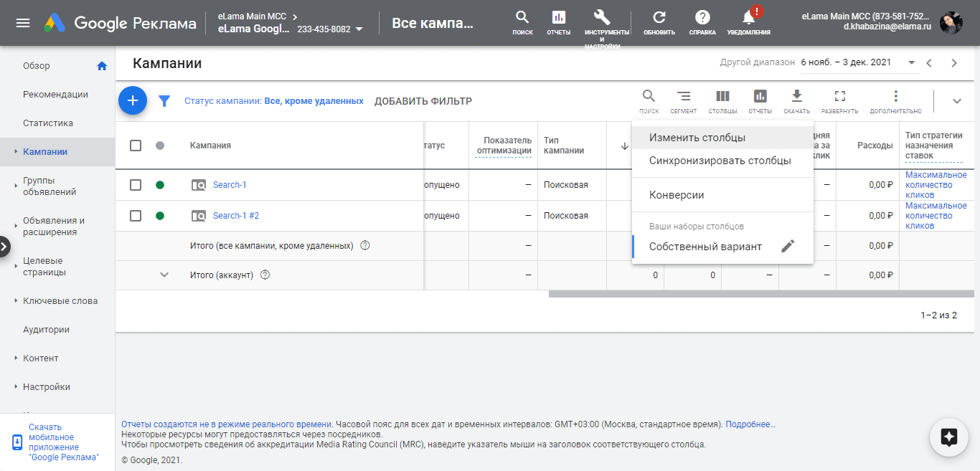Open Рекомендации in the sidebar
The width and height of the screenshot is (980, 471).
tap(56, 95)
